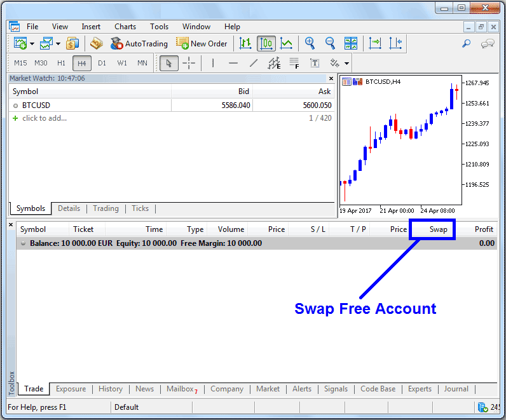Open the Charts menu

pyautogui.click(x=125, y=27)
